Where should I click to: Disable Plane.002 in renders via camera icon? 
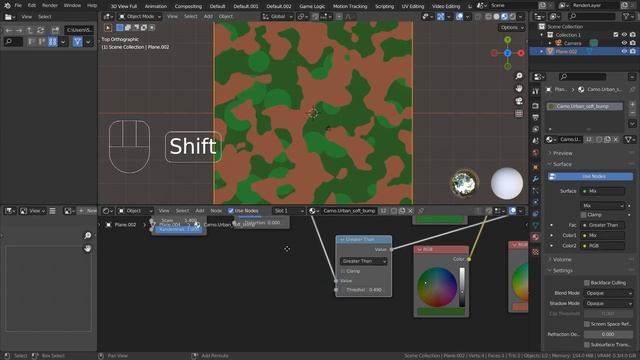point(632,51)
